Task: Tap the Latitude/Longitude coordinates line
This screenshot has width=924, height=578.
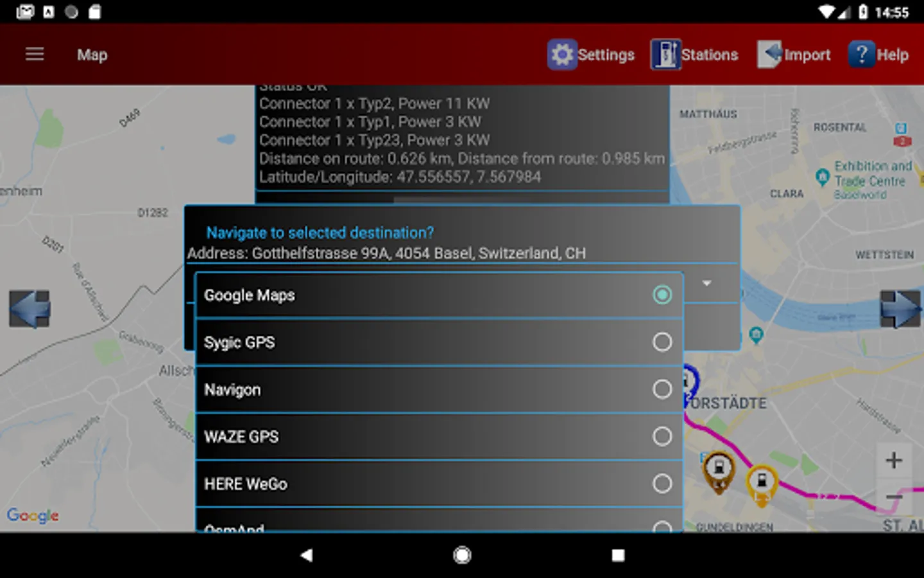Action: pos(400,177)
